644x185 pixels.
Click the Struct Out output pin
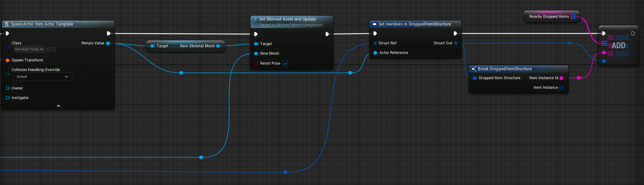[456, 43]
